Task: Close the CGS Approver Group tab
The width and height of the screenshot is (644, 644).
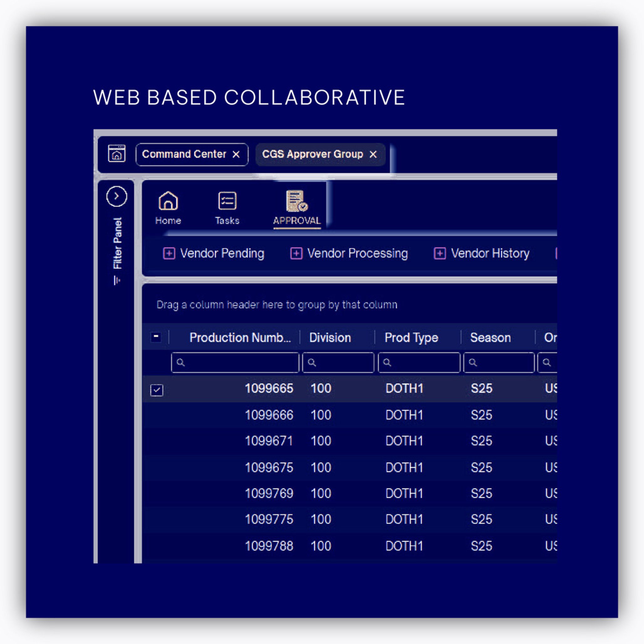Action: point(373,154)
